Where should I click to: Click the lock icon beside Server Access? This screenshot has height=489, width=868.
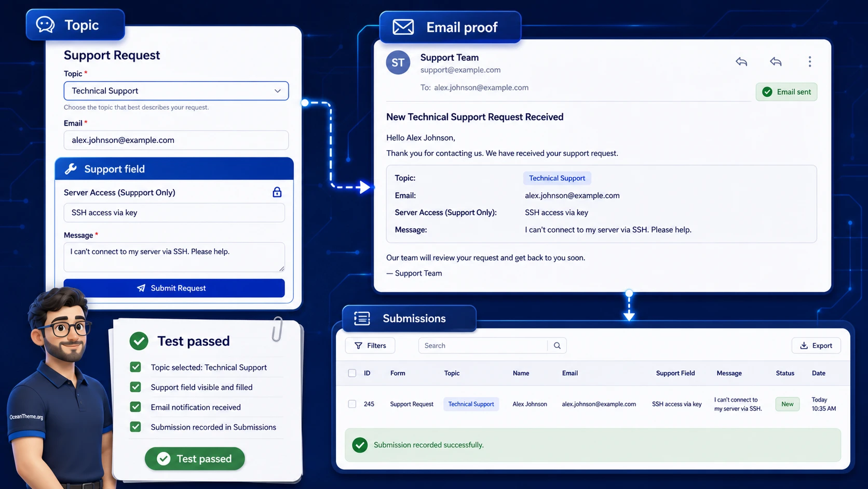pos(277,192)
